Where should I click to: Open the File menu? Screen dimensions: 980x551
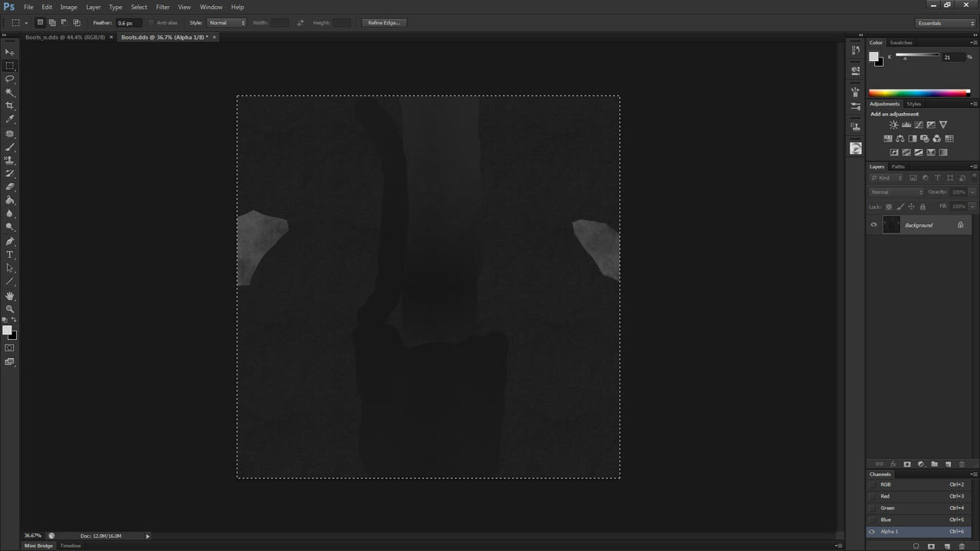(28, 7)
